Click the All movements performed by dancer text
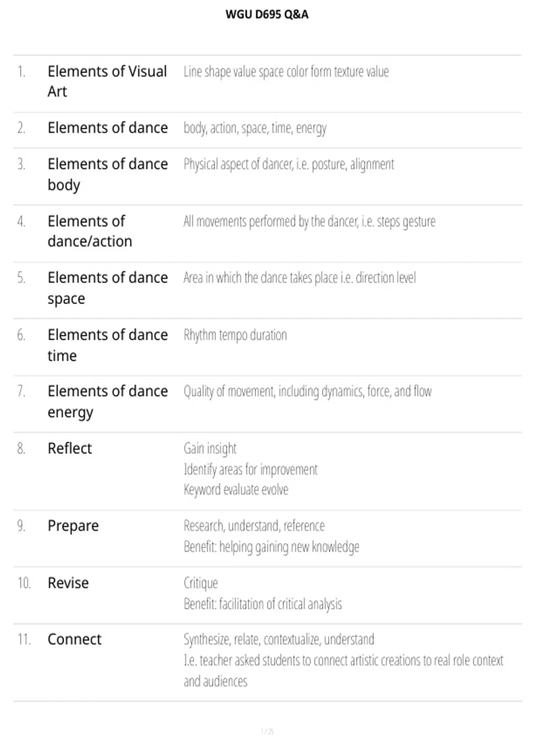 309,221
